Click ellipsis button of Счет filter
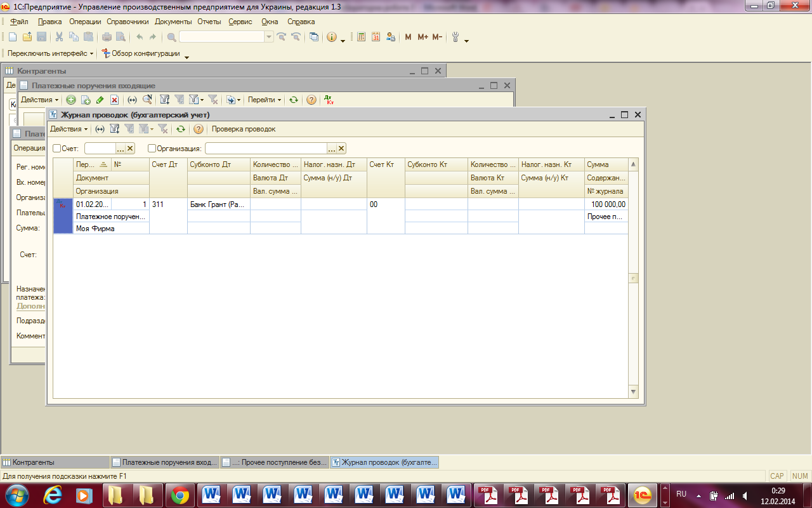Image resolution: width=812 pixels, height=508 pixels. click(x=121, y=149)
